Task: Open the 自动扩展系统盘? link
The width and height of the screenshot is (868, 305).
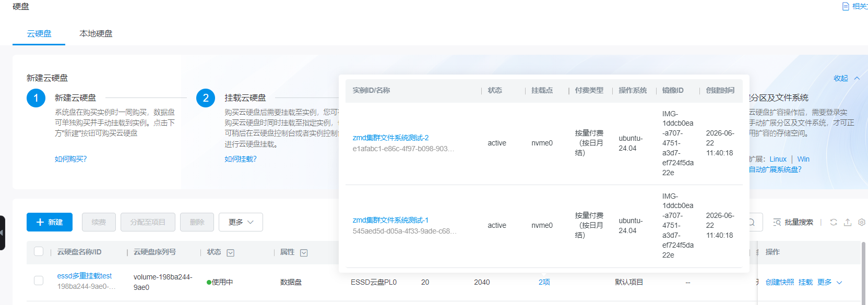Action: tap(775, 169)
